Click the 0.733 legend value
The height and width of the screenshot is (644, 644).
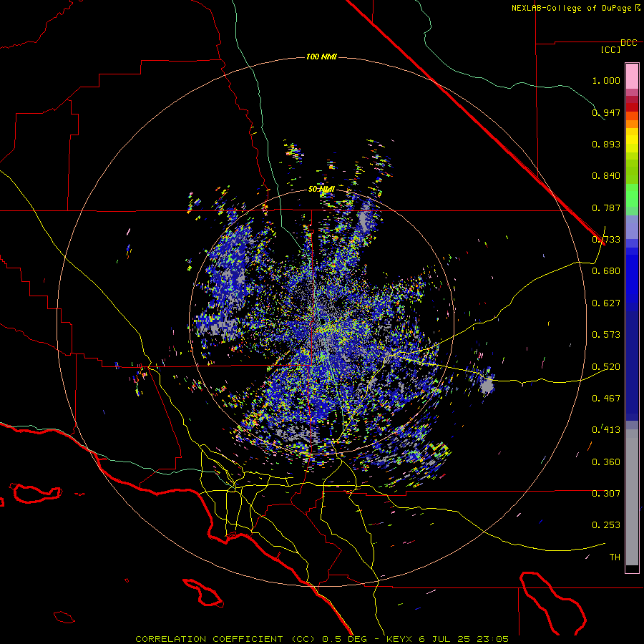(x=606, y=240)
